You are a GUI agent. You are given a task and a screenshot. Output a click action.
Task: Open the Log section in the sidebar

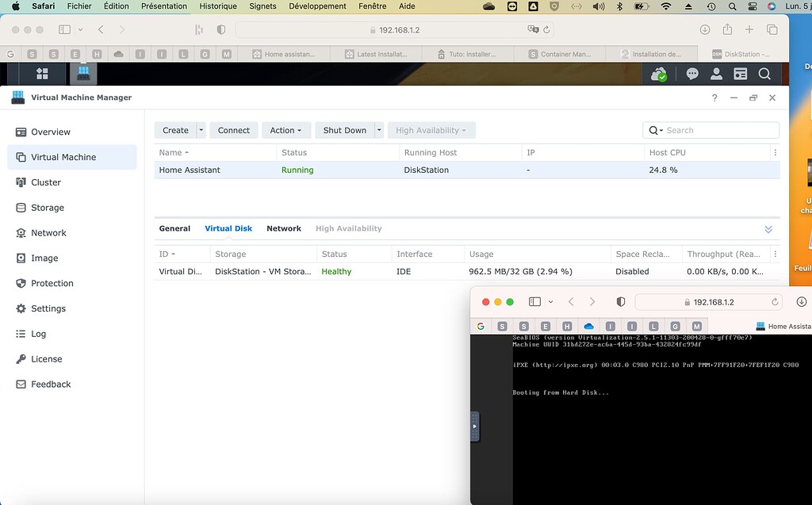[x=38, y=334]
